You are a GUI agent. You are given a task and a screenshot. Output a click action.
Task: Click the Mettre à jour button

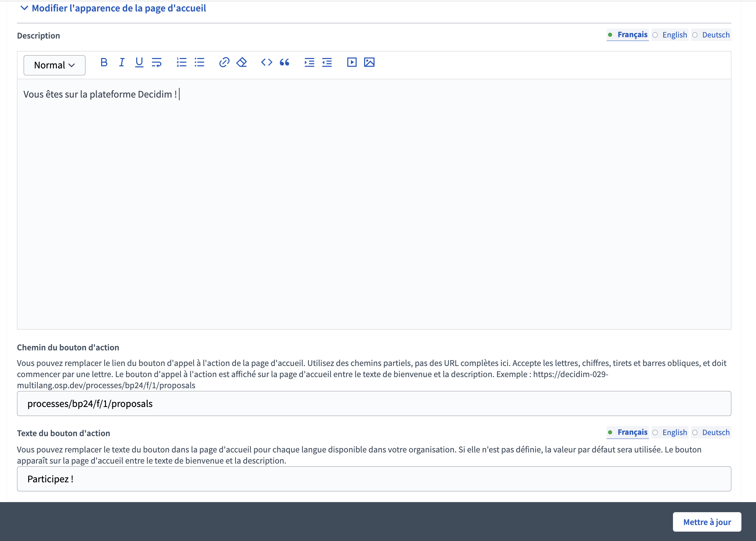point(707,522)
